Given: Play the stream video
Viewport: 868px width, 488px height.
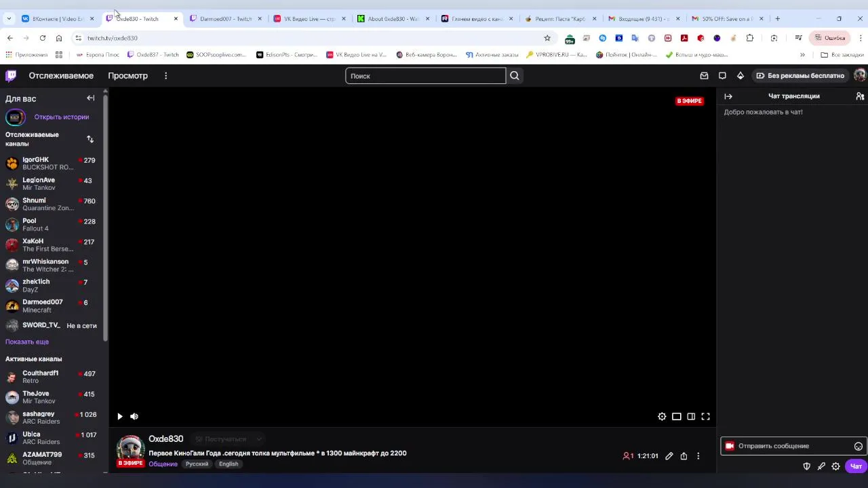Looking at the screenshot, I should 120,416.
